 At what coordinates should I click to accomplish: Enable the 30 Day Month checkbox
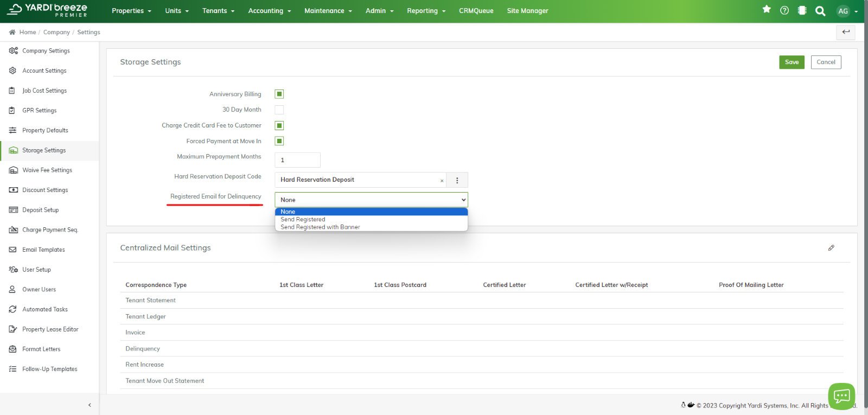[x=279, y=110]
